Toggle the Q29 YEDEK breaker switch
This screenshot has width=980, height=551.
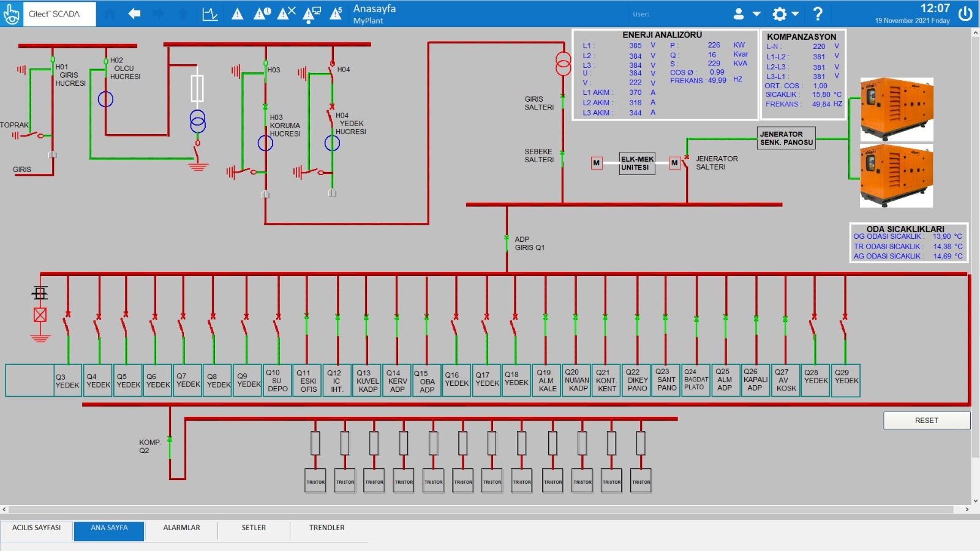click(845, 326)
